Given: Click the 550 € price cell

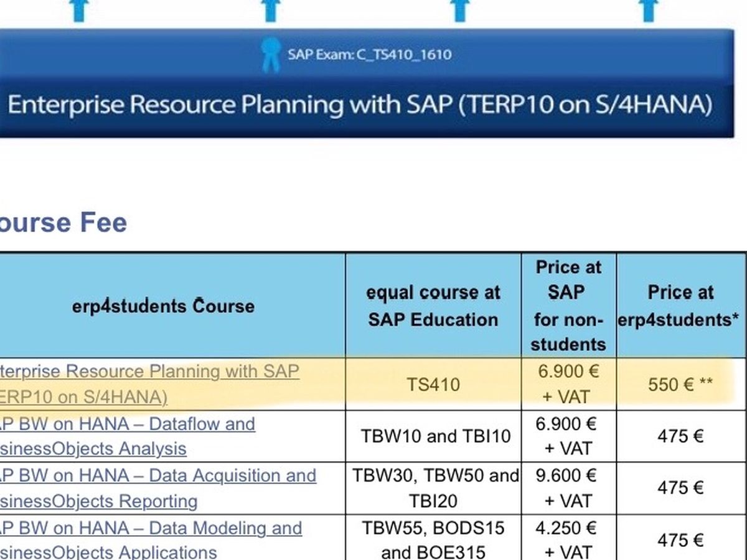Looking at the screenshot, I should pyautogui.click(x=680, y=385).
